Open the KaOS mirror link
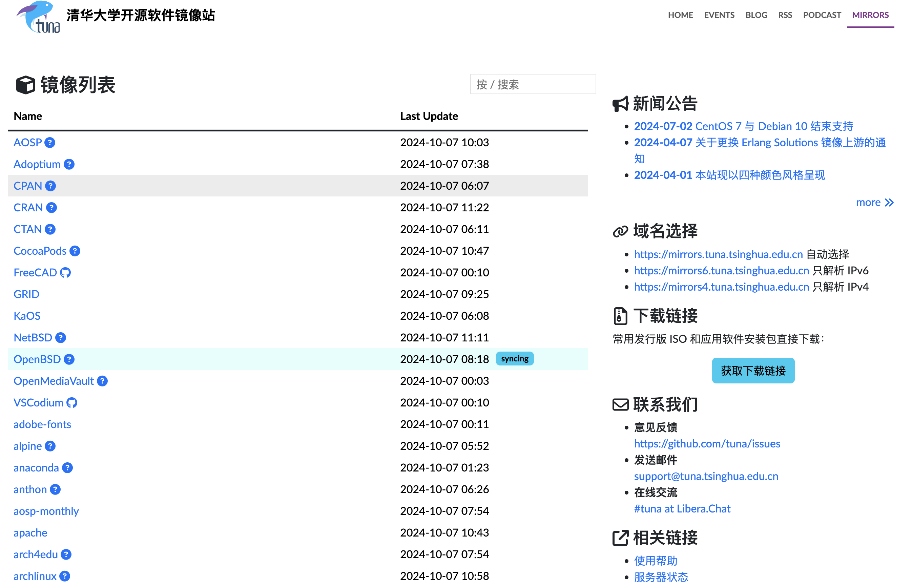Screen dimensions: 912x588 (27, 316)
